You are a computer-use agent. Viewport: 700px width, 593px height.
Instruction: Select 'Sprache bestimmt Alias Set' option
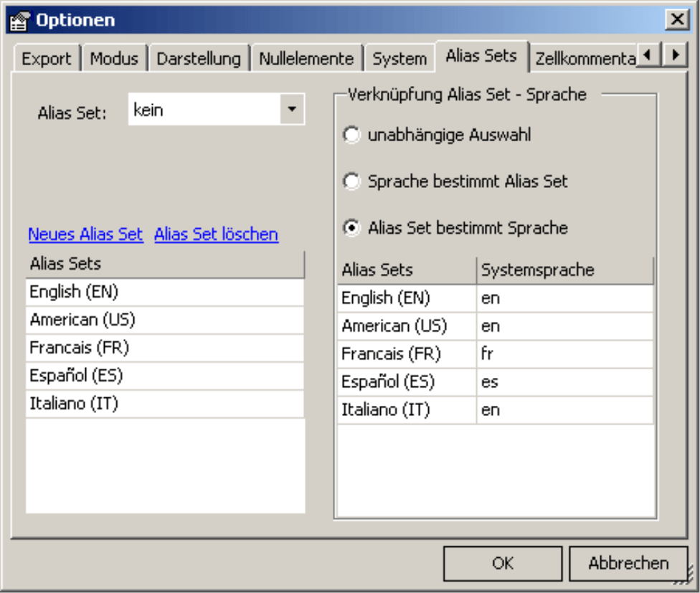point(351,181)
